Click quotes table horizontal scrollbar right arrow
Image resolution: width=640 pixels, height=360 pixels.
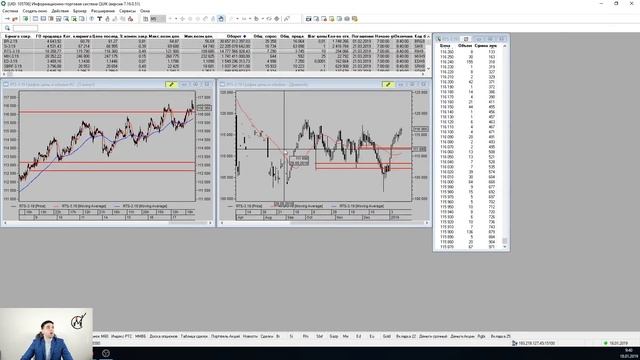(424, 74)
